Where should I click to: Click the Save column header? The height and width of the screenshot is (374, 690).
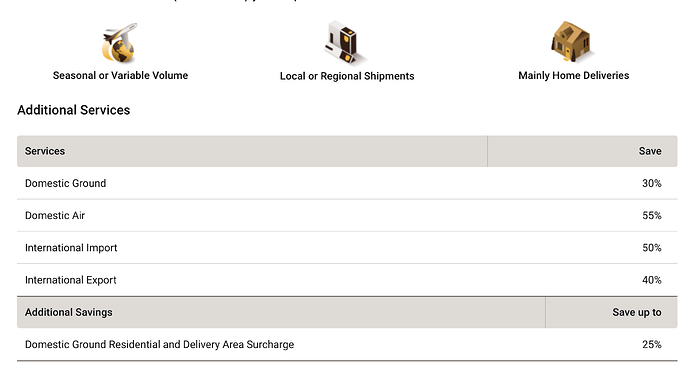click(582, 151)
